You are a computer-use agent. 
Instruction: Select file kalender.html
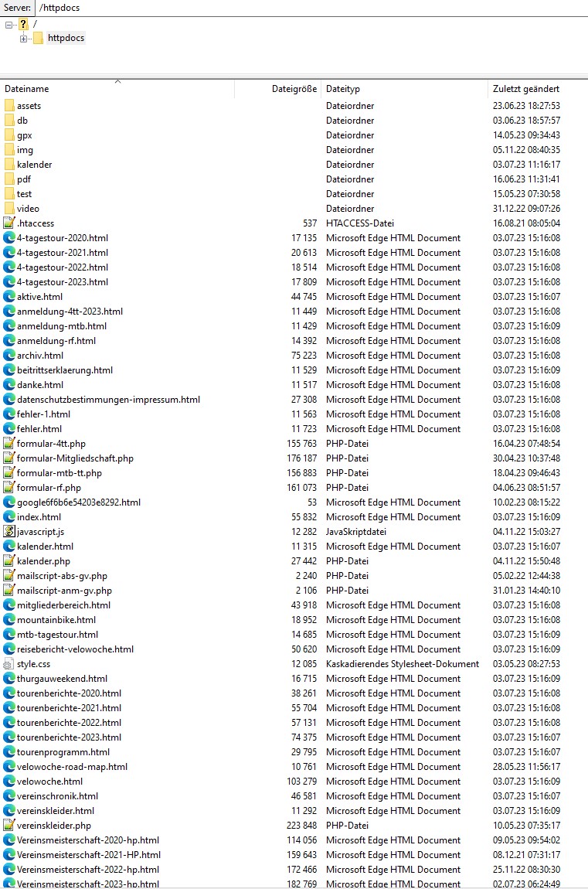46,547
